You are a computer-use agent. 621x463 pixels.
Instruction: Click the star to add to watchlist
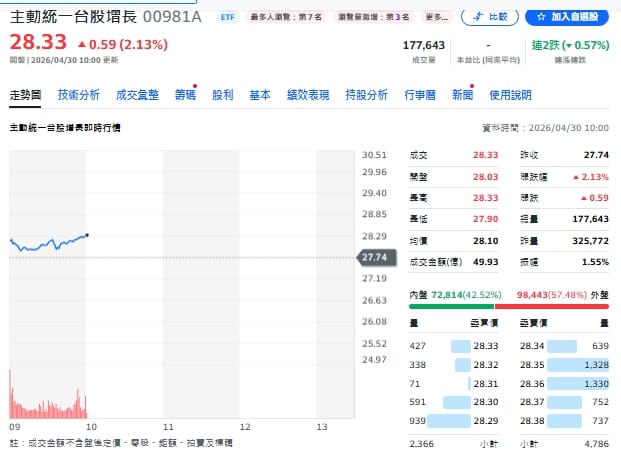coord(540,17)
